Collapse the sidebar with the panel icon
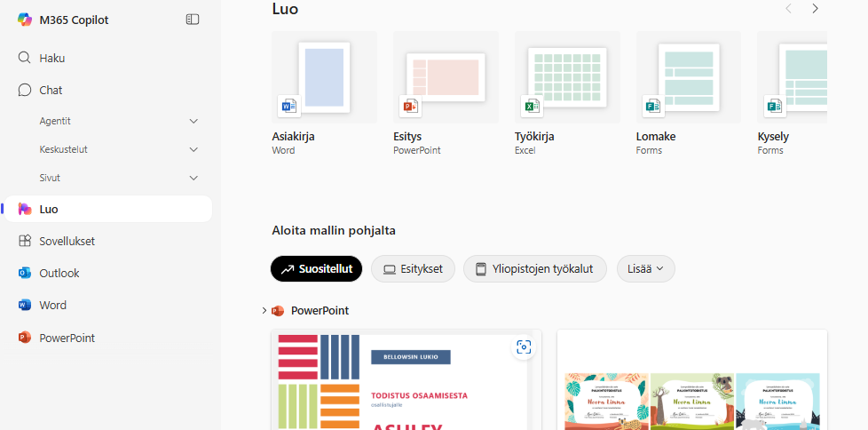The width and height of the screenshot is (868, 430). (193, 20)
